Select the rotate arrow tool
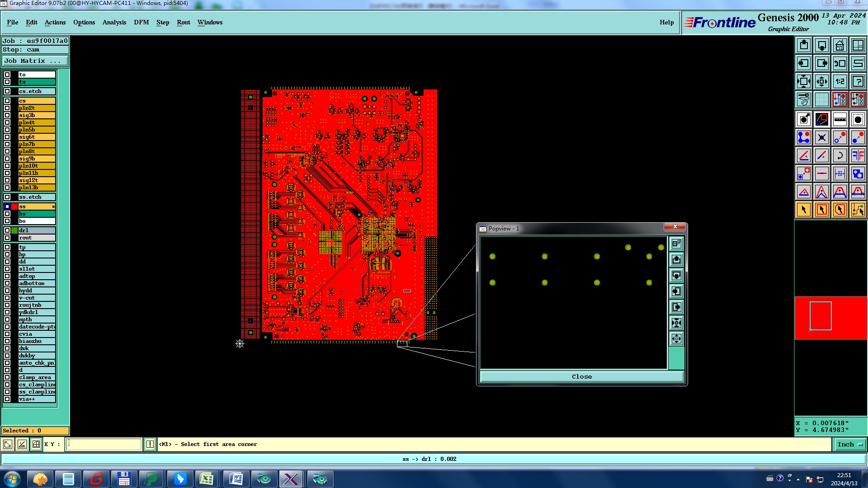The width and height of the screenshot is (868, 488). pos(840,155)
